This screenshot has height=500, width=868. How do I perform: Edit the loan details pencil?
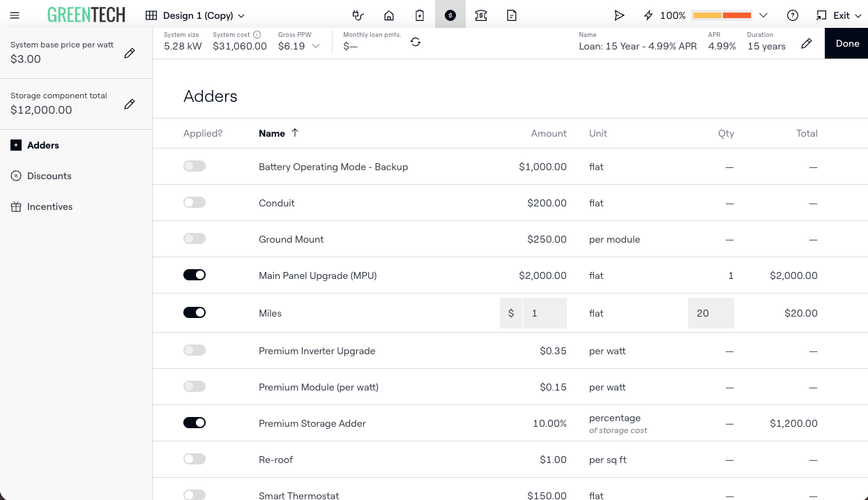[x=807, y=43]
